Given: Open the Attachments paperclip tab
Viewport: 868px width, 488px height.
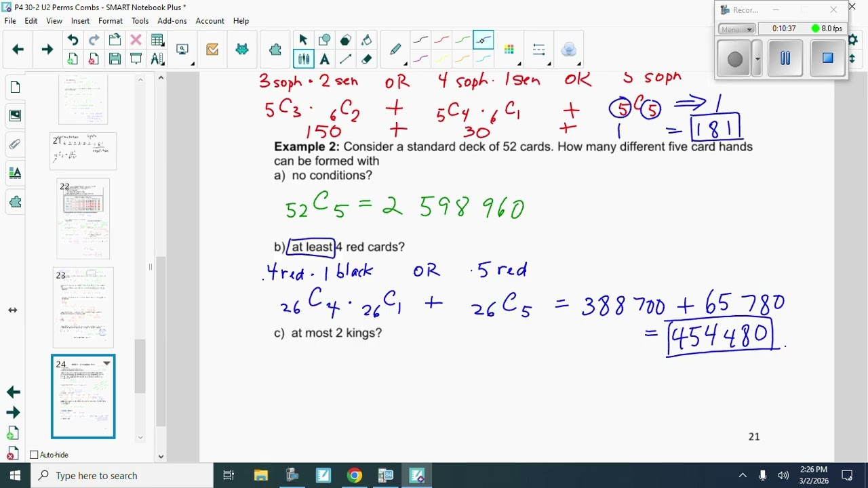Looking at the screenshot, I should coord(15,144).
